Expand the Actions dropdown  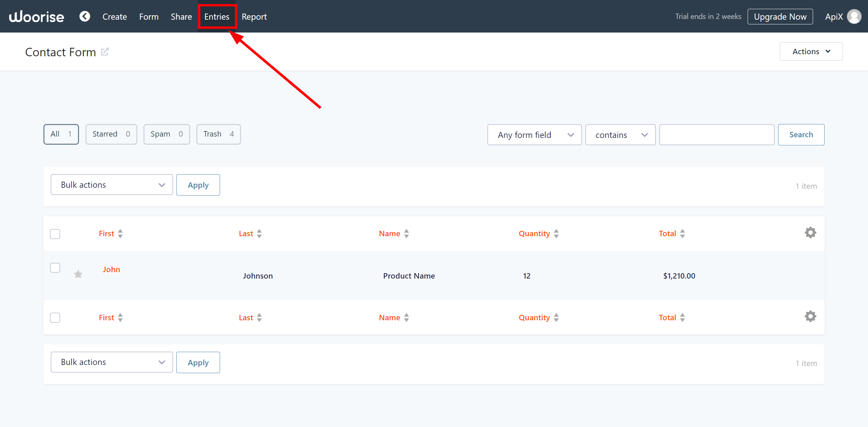811,52
